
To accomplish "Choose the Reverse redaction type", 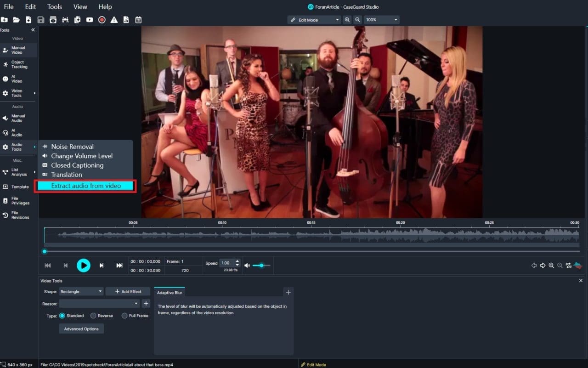I will [93, 316].
